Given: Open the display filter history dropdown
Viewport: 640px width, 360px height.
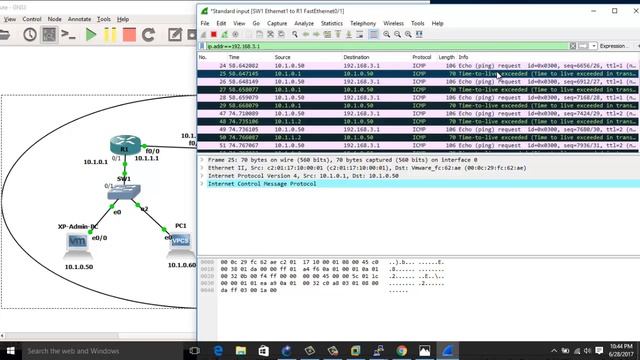Looking at the screenshot, I should (594, 46).
